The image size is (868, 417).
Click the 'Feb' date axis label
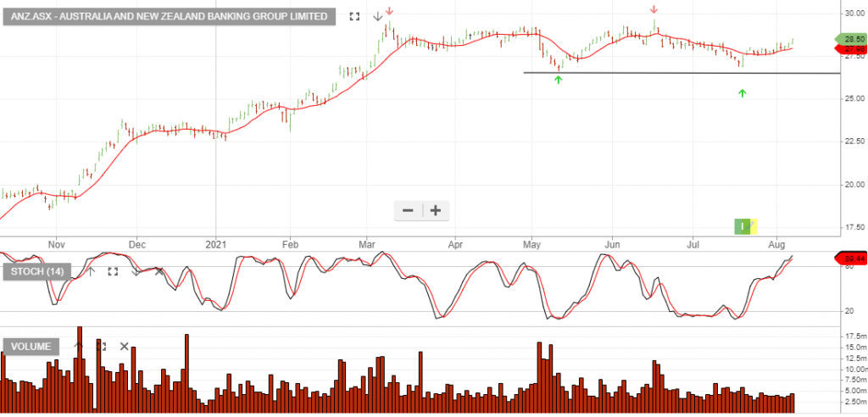290,243
